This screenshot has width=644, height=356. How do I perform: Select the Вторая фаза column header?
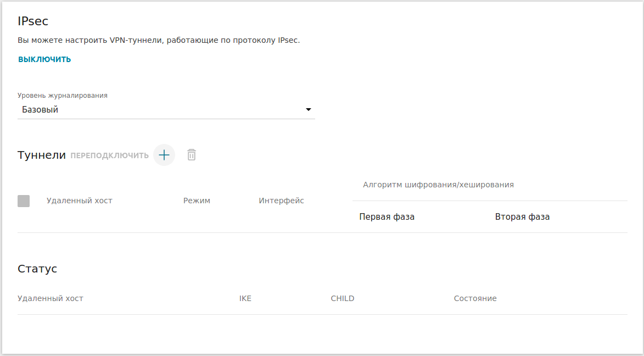point(522,217)
